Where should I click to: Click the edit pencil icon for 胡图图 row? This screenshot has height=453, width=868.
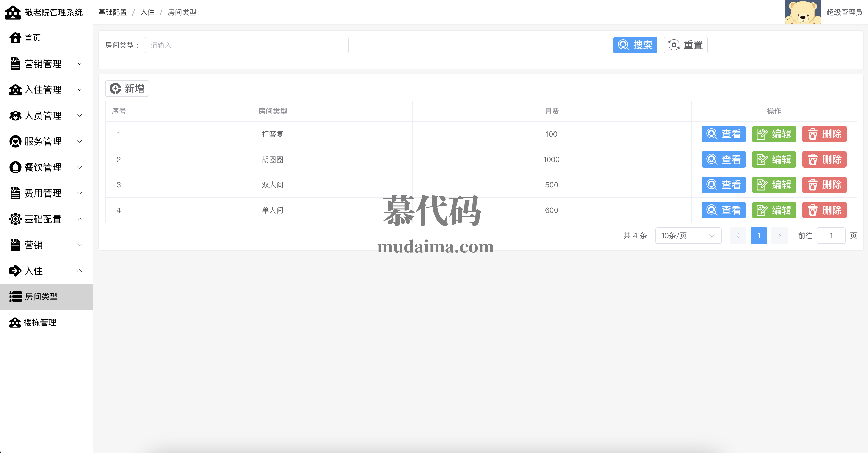[762, 159]
